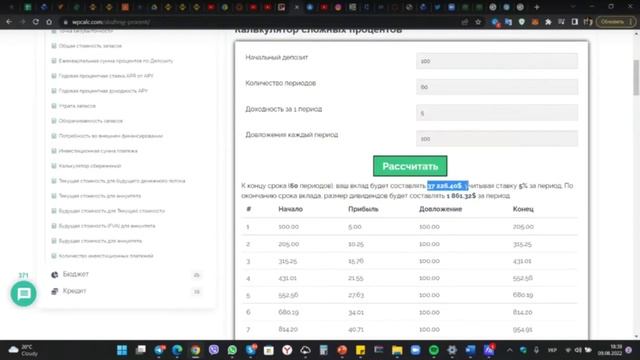Viewport: 640px width, 360px height.
Task: Open a new browser tab
Action: pyautogui.click(x=537, y=7)
